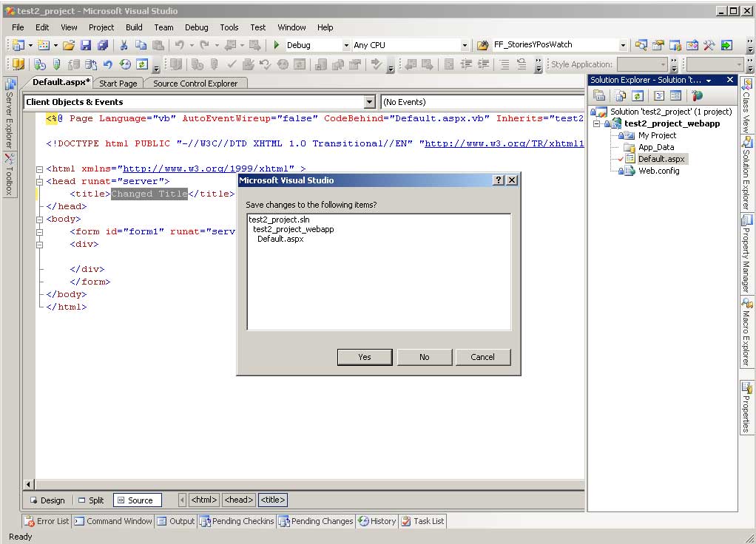Screen dimensions: 756x544
Task: Click the source control Get Latest icon
Action: pos(57,64)
